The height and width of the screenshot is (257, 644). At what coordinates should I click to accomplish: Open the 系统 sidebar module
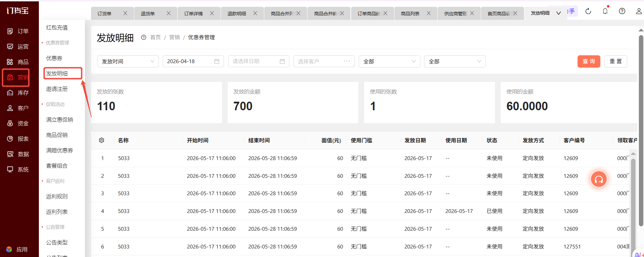pyautogui.click(x=18, y=170)
